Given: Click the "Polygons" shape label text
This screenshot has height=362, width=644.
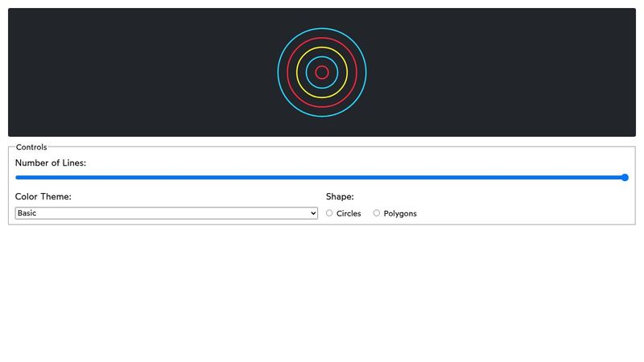Looking at the screenshot, I should pyautogui.click(x=400, y=214).
